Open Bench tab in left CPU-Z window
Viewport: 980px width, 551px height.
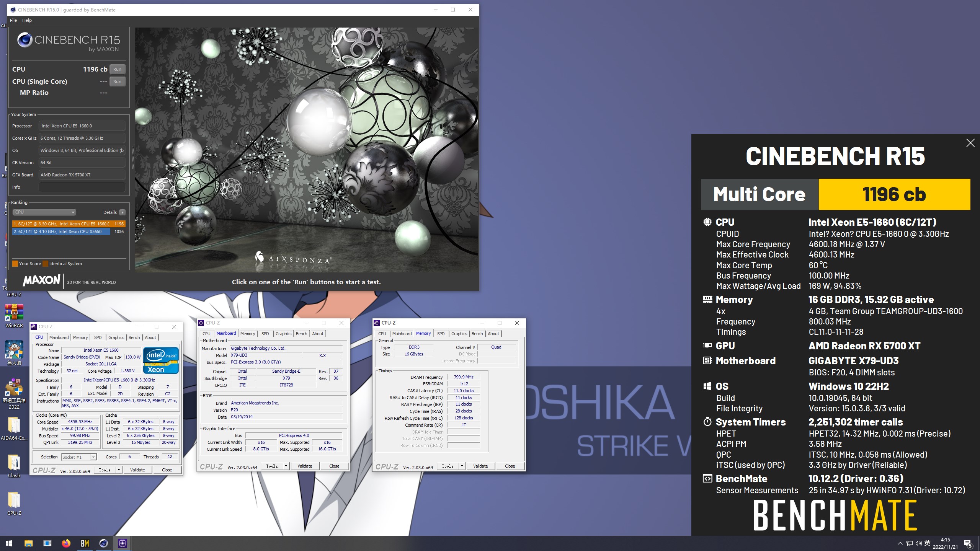click(x=134, y=337)
